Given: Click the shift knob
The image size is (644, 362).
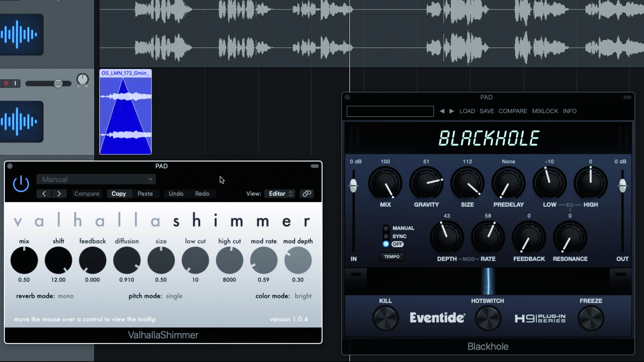Looking at the screenshot, I should [x=58, y=260].
